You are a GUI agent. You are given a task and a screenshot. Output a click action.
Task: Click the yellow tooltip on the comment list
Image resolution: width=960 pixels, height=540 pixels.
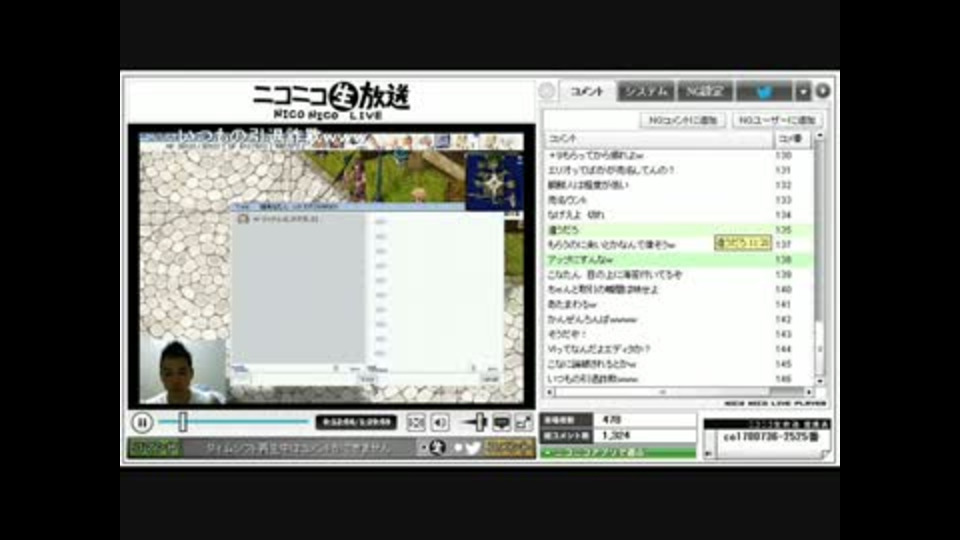click(x=743, y=243)
